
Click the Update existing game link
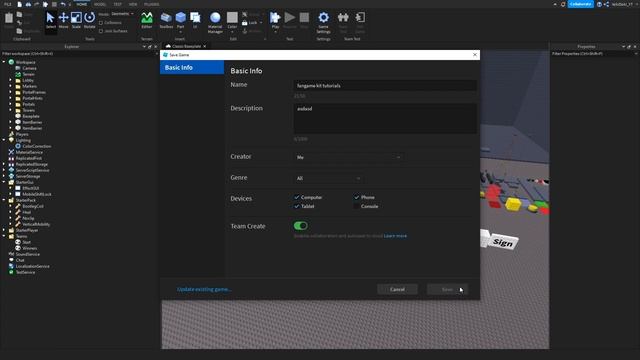[204, 289]
